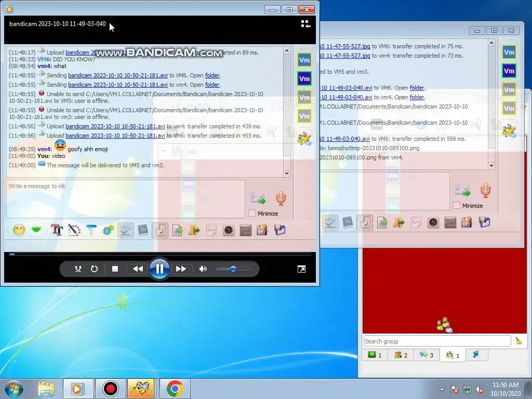The width and height of the screenshot is (532, 399).
Task: Click the broom clear-search icon in BeeBEEP
Action: pyautogui.click(x=518, y=341)
